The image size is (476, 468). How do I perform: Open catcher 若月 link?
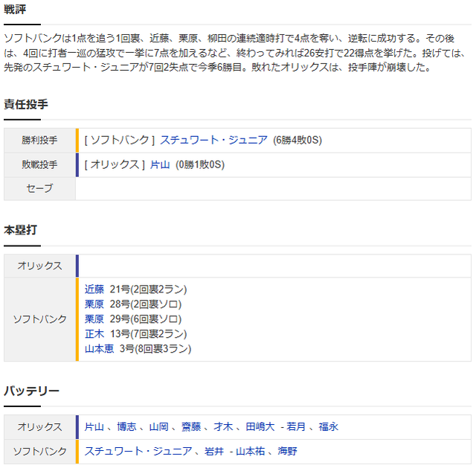click(x=296, y=426)
